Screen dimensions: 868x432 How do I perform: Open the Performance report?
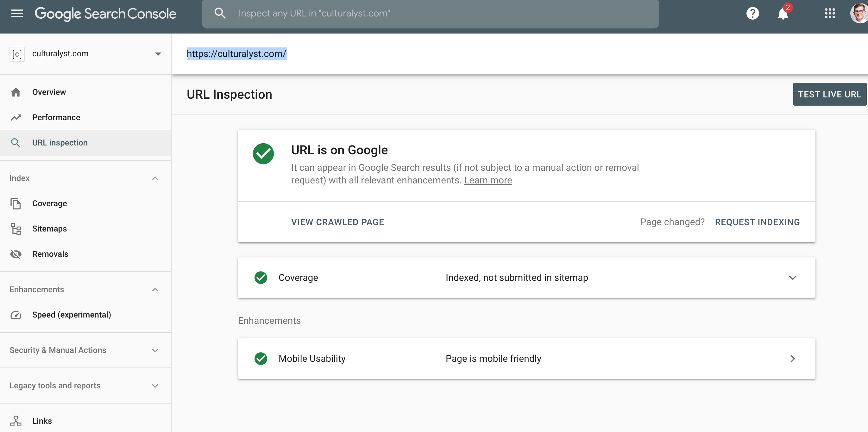pos(56,118)
